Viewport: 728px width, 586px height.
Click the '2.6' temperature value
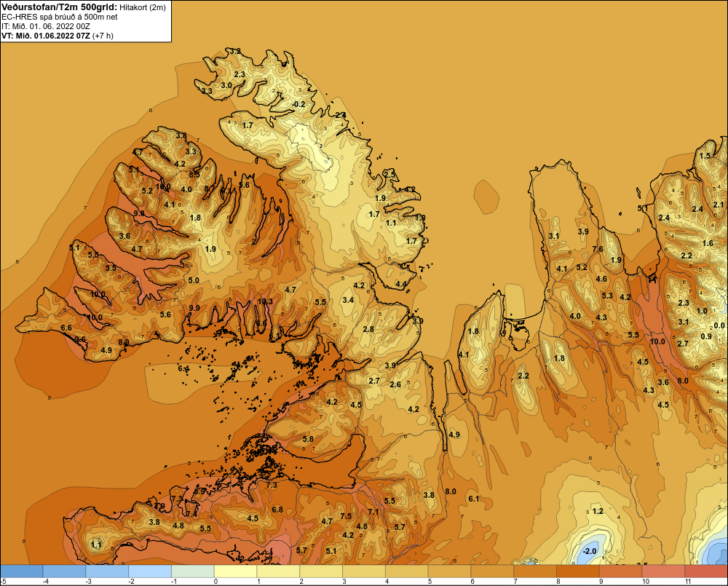(x=395, y=384)
